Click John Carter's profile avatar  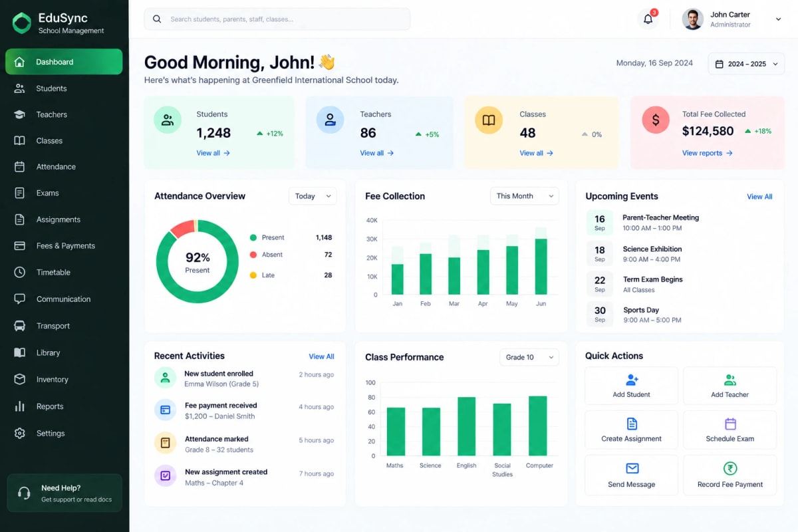693,19
